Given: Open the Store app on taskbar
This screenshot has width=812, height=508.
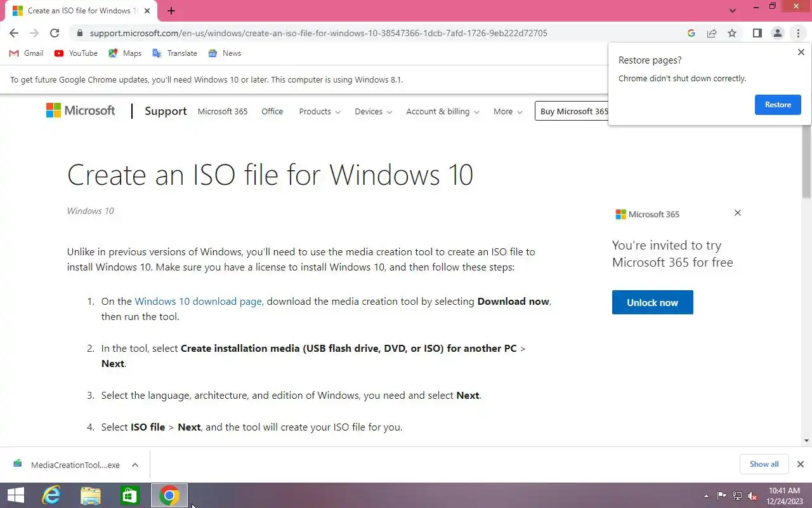Looking at the screenshot, I should point(130,495).
